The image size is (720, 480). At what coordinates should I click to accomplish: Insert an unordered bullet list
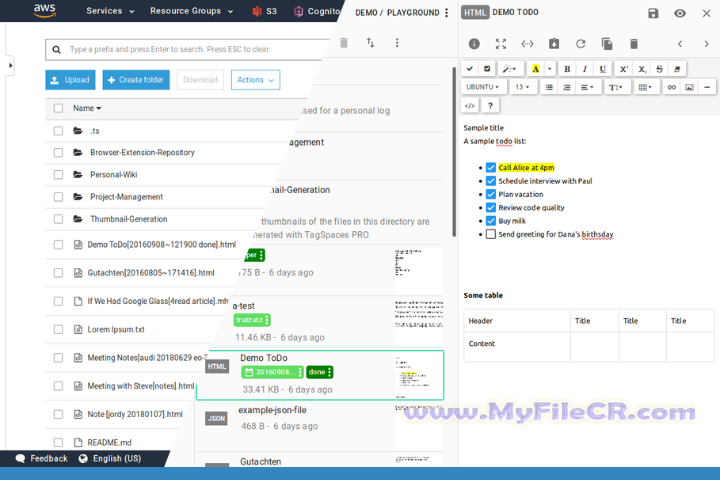(549, 87)
